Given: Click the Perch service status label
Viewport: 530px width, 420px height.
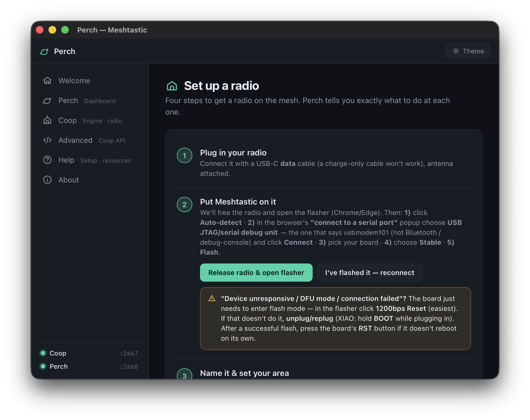Looking at the screenshot, I should pyautogui.click(x=59, y=367).
